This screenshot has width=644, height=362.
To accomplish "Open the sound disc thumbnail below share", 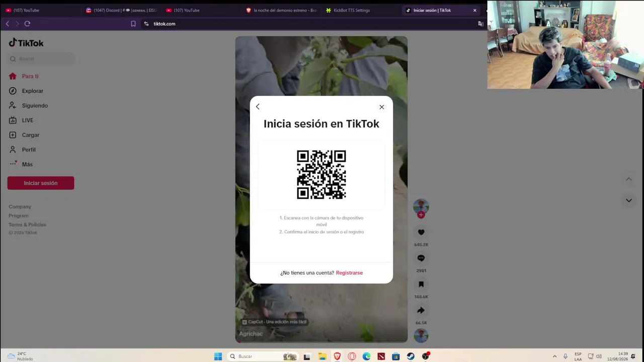I will 421,335.
